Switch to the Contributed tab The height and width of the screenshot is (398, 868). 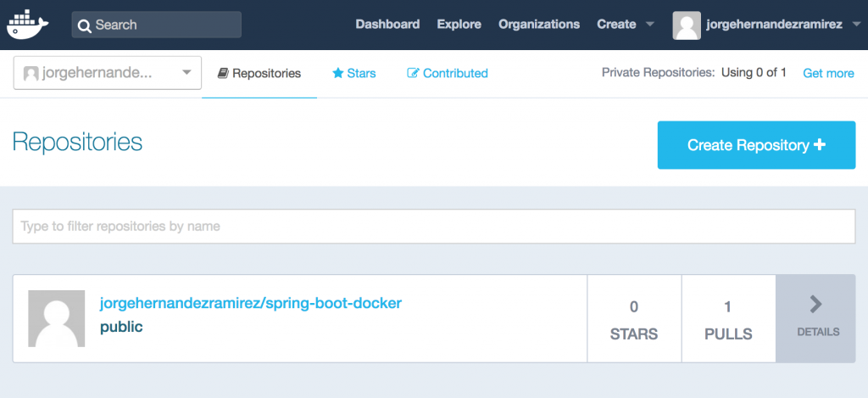(x=448, y=73)
